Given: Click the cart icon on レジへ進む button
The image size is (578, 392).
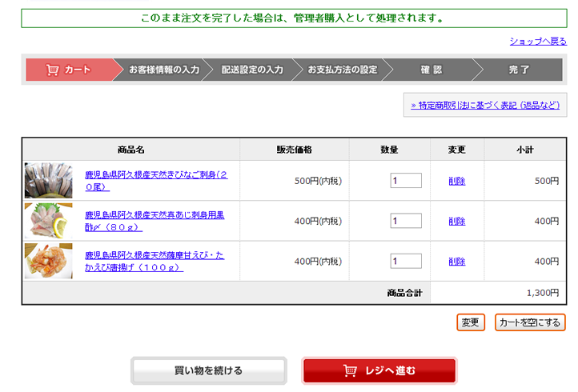Looking at the screenshot, I should coord(350,371).
